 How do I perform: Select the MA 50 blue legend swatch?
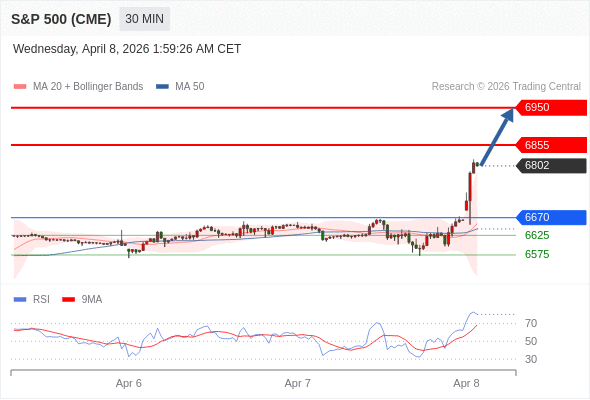162,87
